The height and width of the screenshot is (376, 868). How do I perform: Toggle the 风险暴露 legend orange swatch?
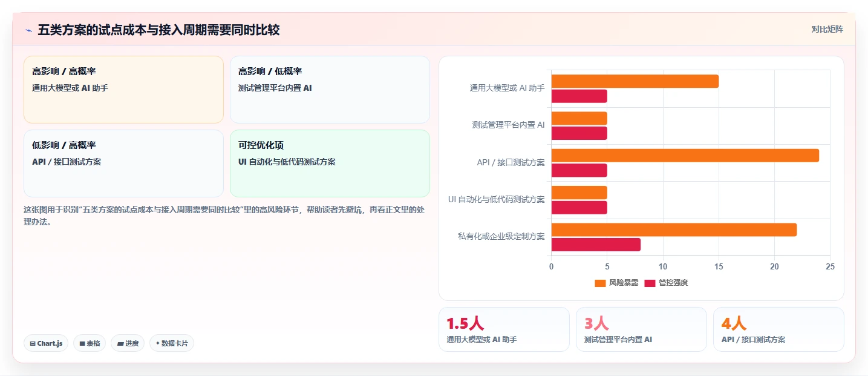(600, 283)
